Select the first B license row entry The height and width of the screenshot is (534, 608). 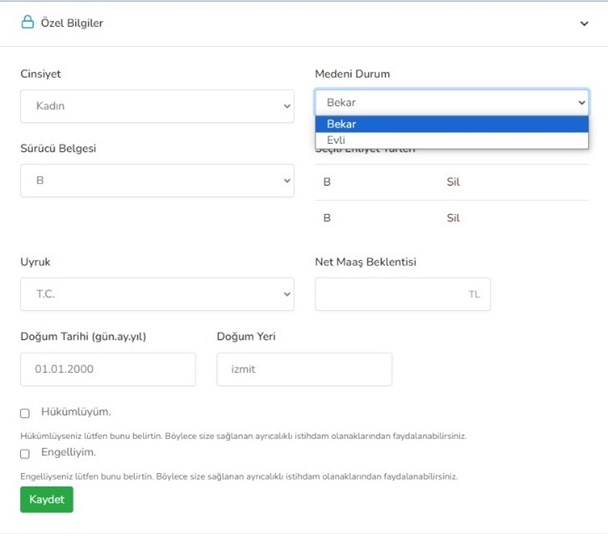pos(327,182)
